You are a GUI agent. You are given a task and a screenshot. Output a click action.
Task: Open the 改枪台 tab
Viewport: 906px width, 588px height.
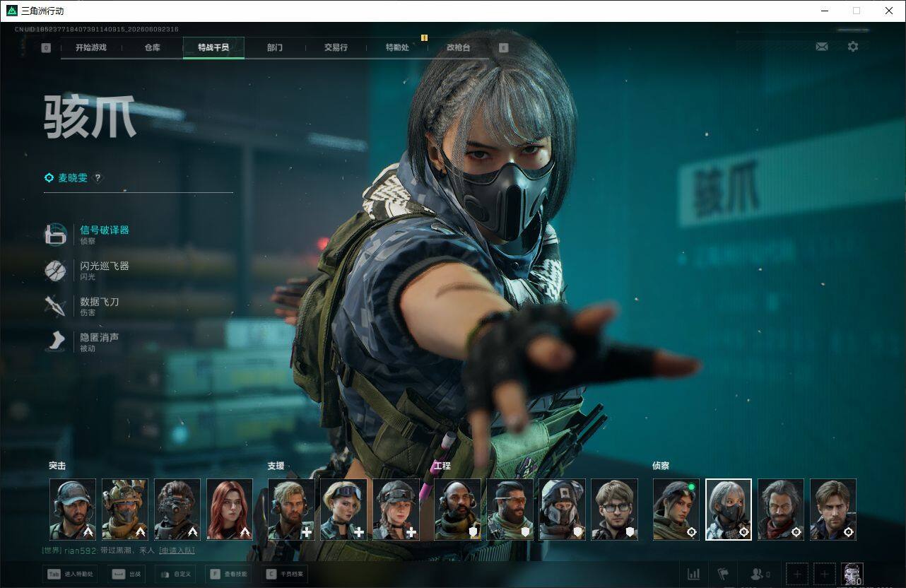point(458,47)
